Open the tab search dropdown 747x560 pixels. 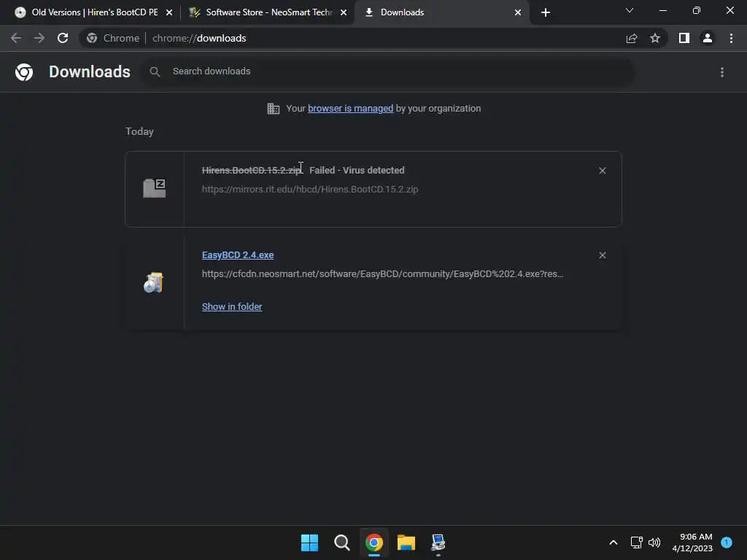630,10
